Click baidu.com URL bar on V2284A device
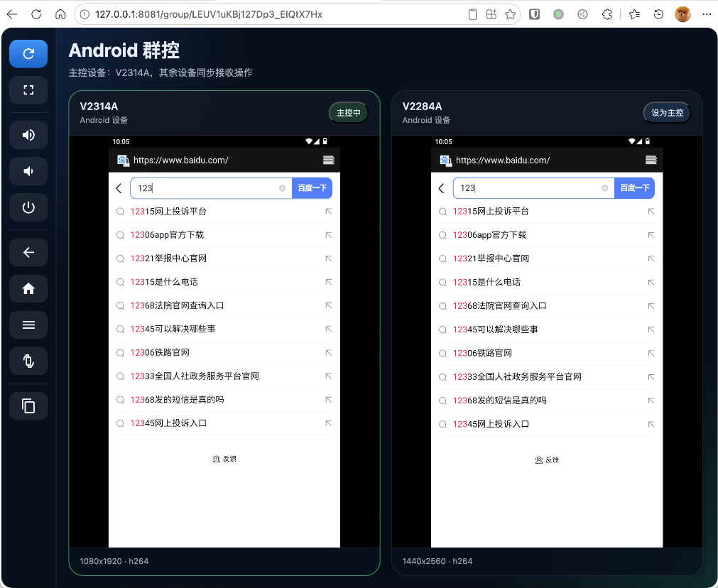 (503, 160)
